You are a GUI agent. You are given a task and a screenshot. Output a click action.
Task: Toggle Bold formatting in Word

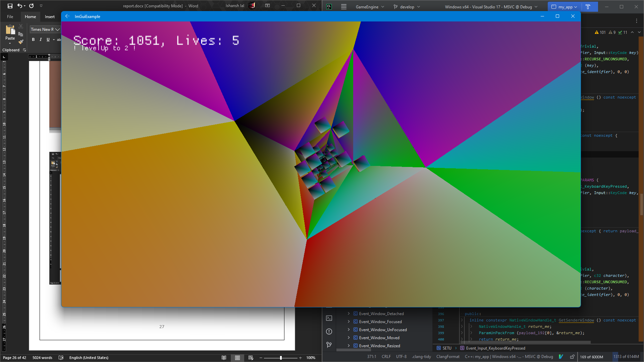[33, 40]
